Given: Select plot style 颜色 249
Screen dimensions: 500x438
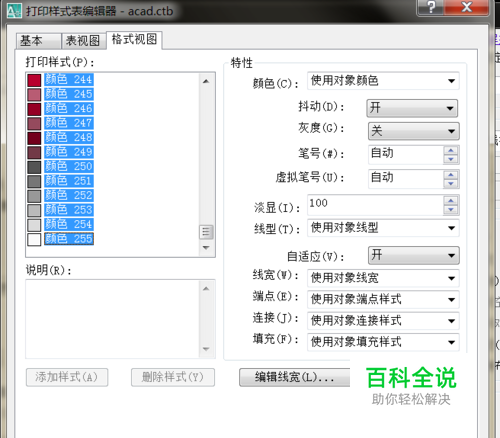Looking at the screenshot, I should click(x=69, y=152).
